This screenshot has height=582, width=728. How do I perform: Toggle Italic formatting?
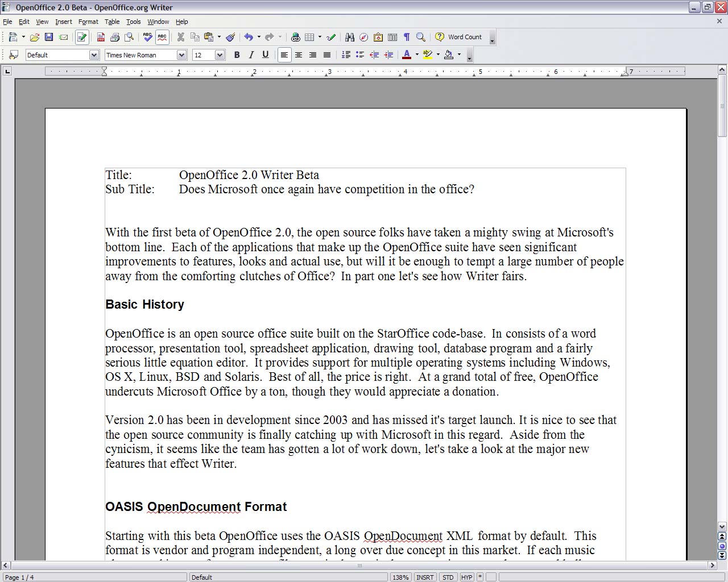tap(251, 55)
